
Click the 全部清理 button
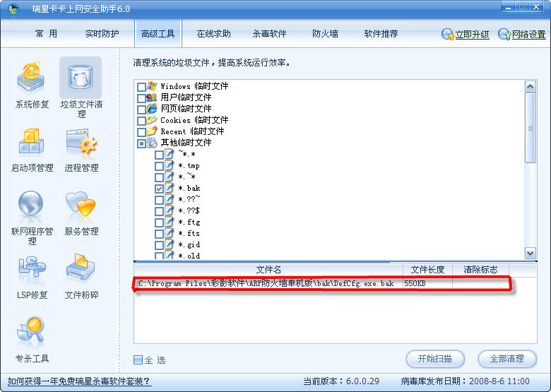(507, 359)
